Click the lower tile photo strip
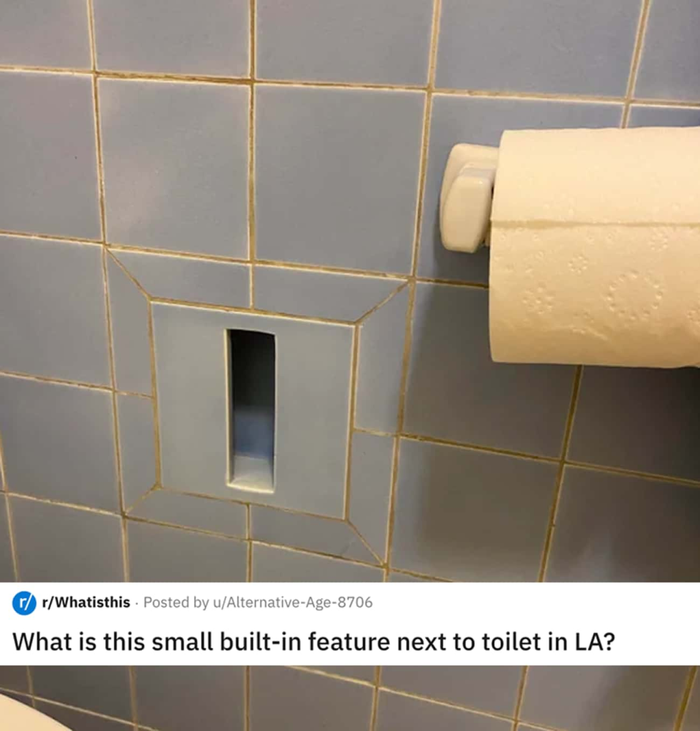This screenshot has width=700, height=731. coord(350,698)
